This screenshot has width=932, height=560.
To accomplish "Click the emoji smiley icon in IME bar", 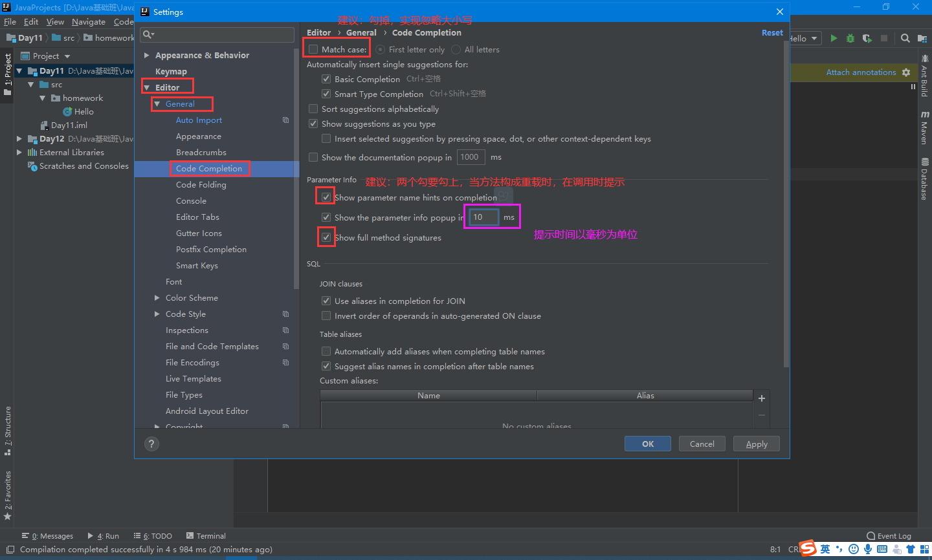I will click(854, 549).
